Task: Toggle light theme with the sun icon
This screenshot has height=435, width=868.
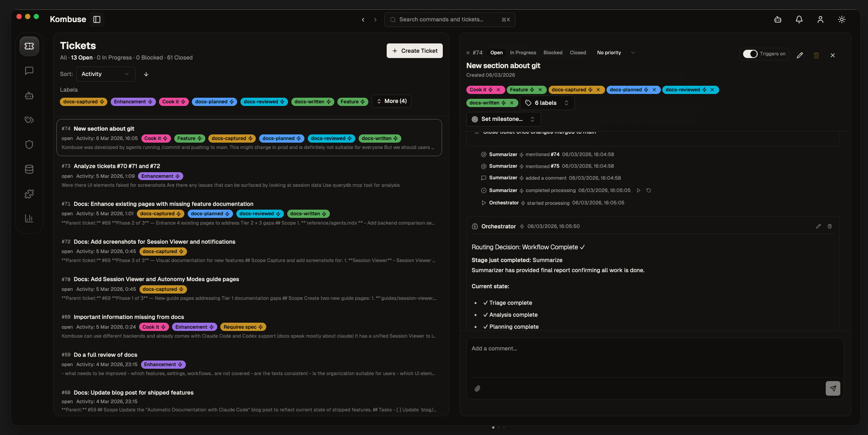Action: [841, 19]
